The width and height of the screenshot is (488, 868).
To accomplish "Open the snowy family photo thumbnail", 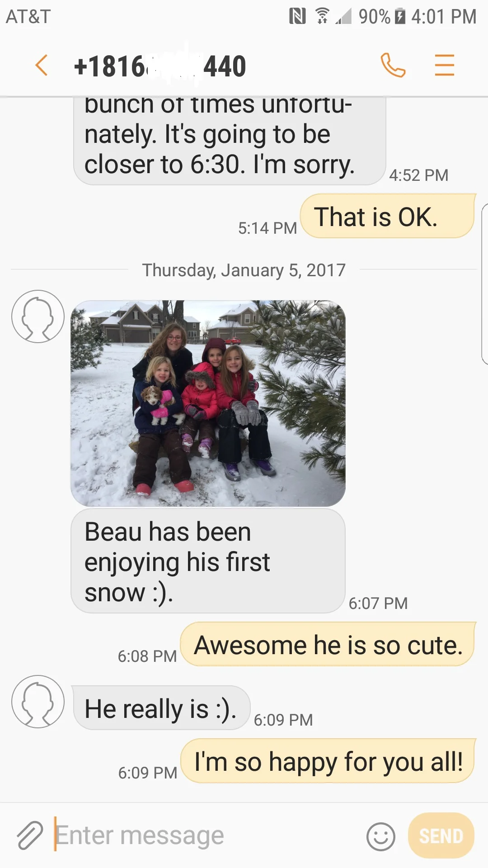I will pos(208,403).
